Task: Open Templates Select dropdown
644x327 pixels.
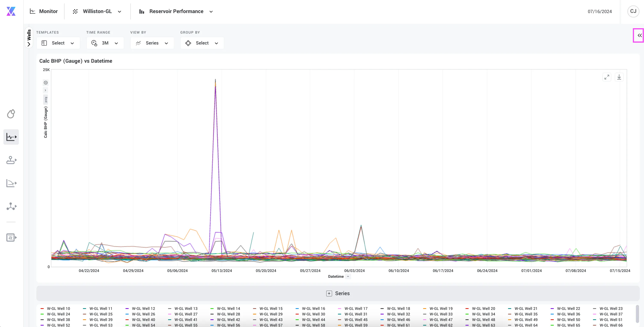Action: coord(58,43)
